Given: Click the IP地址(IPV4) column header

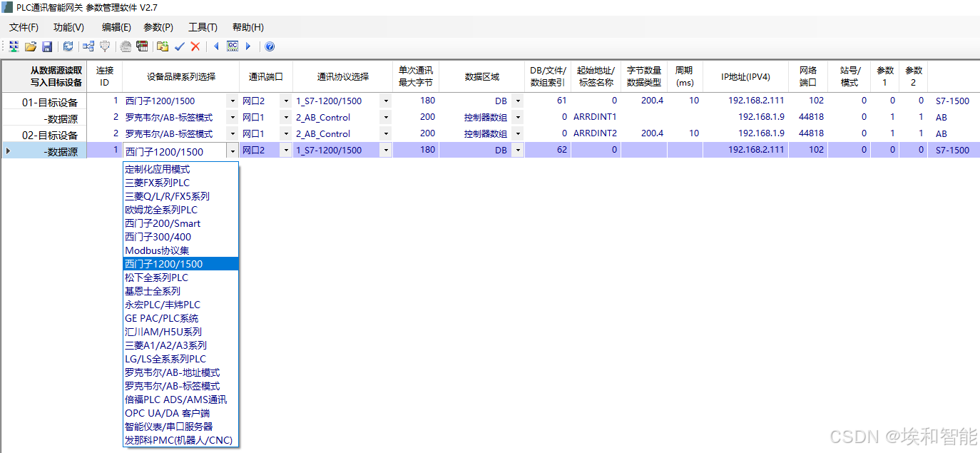Looking at the screenshot, I should (x=745, y=76).
